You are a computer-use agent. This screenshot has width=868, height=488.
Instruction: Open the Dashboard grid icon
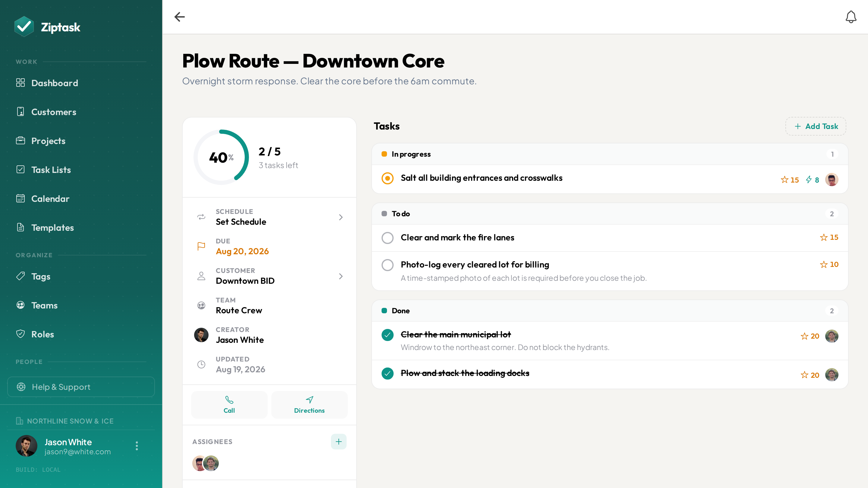[x=20, y=83]
